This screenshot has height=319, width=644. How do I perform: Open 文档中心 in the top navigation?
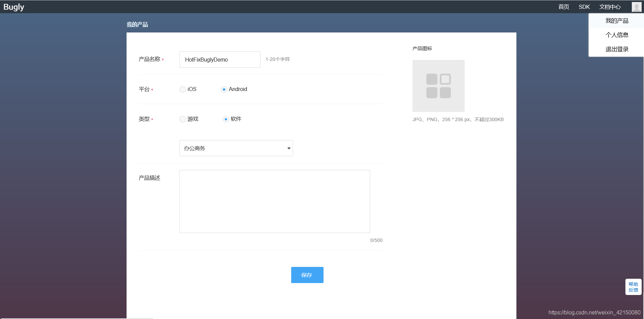[x=610, y=7]
